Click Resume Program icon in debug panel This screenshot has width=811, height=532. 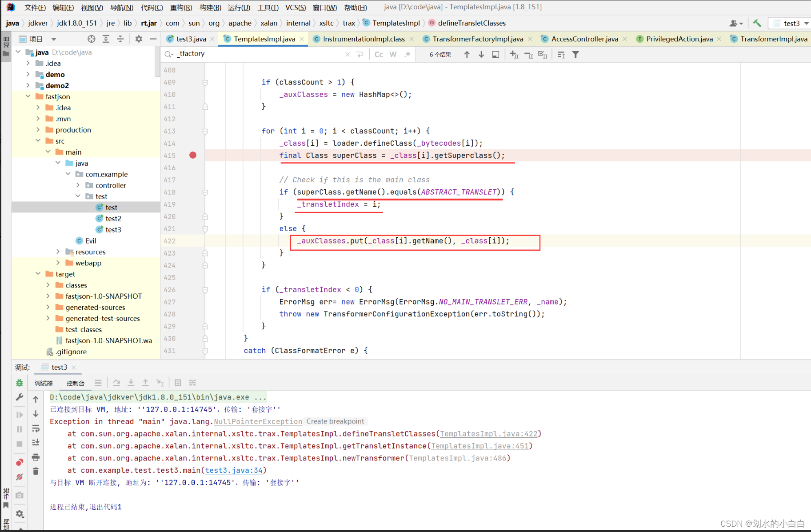20,415
